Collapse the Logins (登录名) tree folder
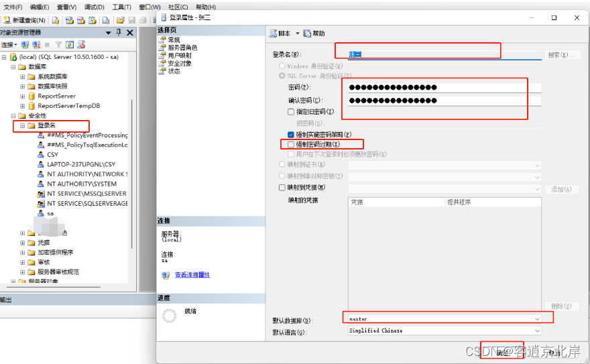Viewport: 590px width, 364px height. (x=23, y=125)
